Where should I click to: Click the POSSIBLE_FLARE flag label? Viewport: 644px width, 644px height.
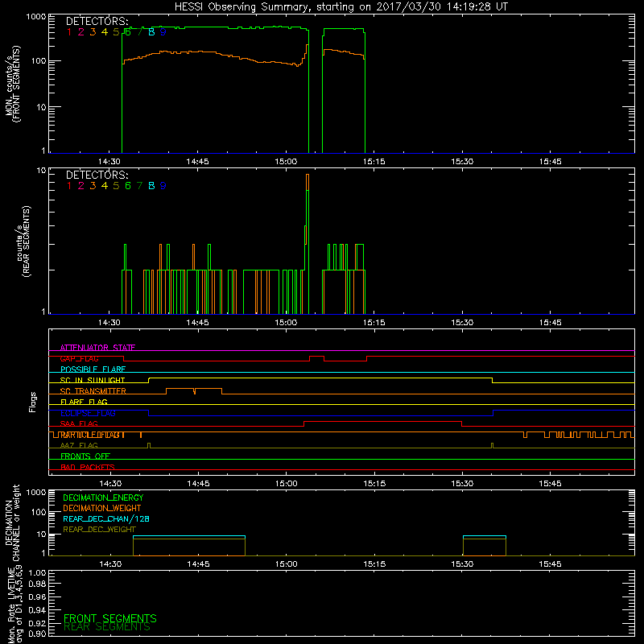[x=93, y=369]
